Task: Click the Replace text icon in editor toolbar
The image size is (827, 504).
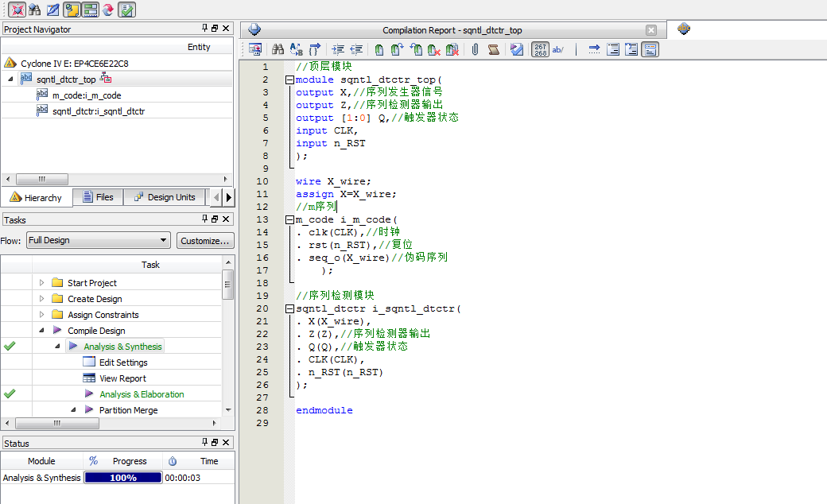Action: point(297,49)
